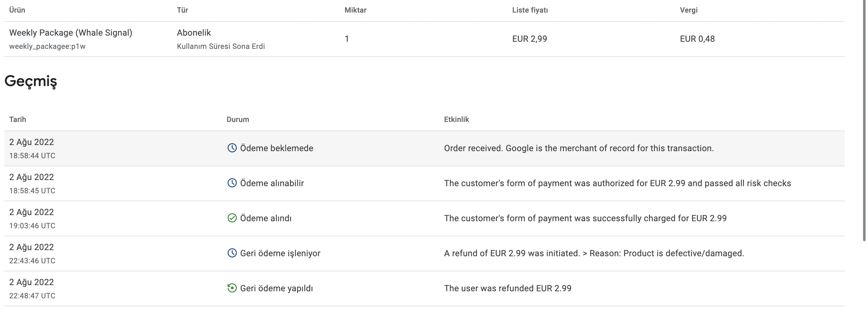Click the Liste fiyatı column header
868x314 pixels.
pos(530,10)
